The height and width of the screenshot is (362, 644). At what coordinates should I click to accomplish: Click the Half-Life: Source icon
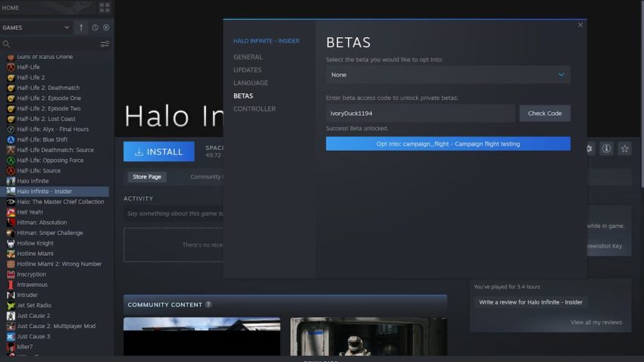[x=11, y=170]
